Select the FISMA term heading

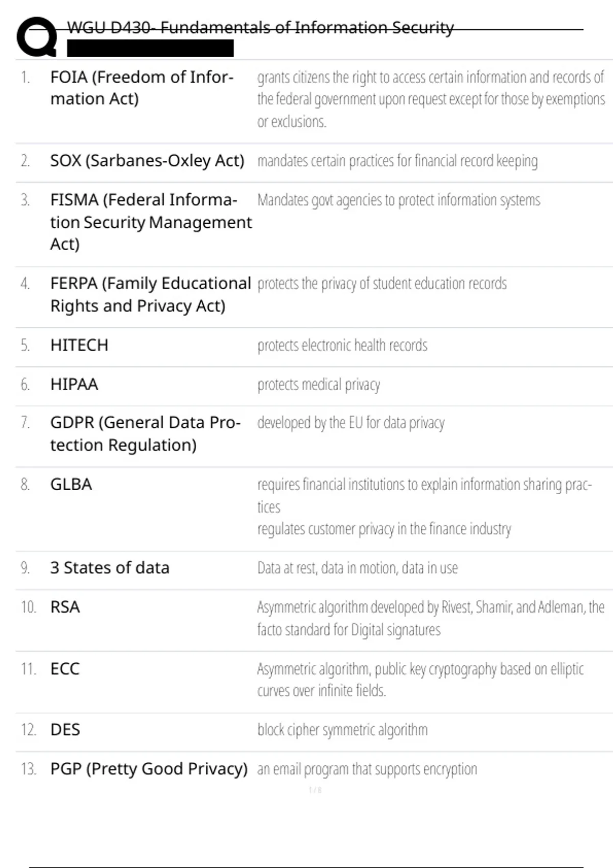pyautogui.click(x=151, y=222)
